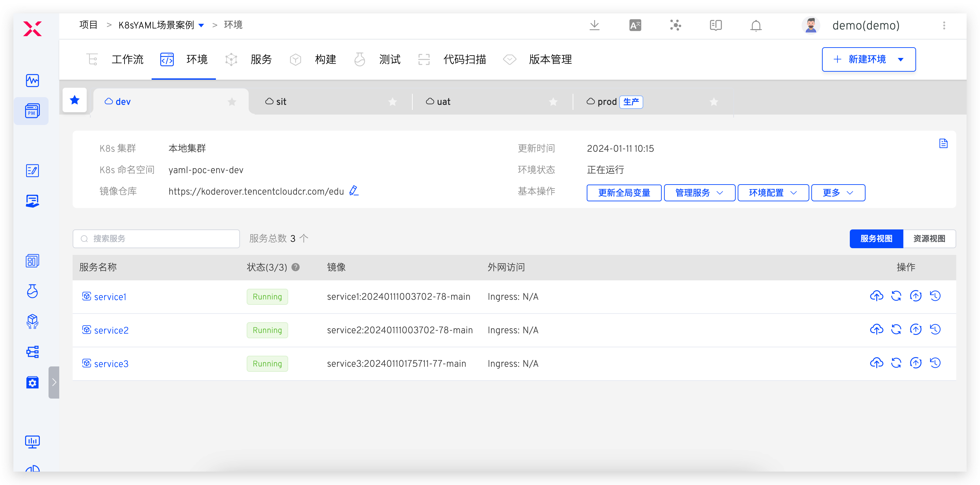Open the service1 detail link
Screen dimensions: 980x485
[110, 296]
